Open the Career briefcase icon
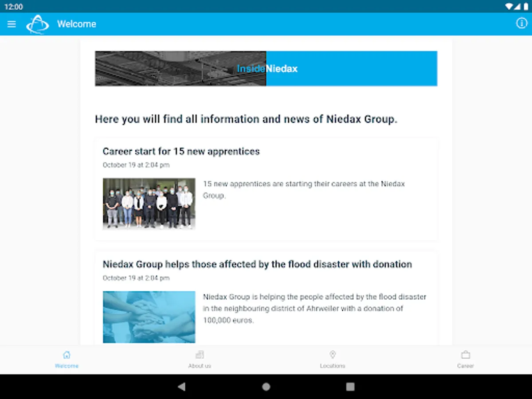Image resolution: width=532 pixels, height=399 pixels. click(465, 355)
